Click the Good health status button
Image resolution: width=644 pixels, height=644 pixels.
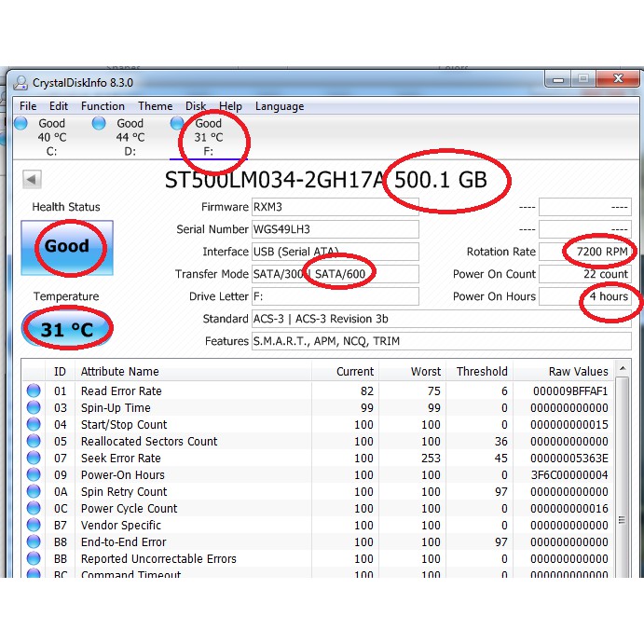[x=67, y=248]
